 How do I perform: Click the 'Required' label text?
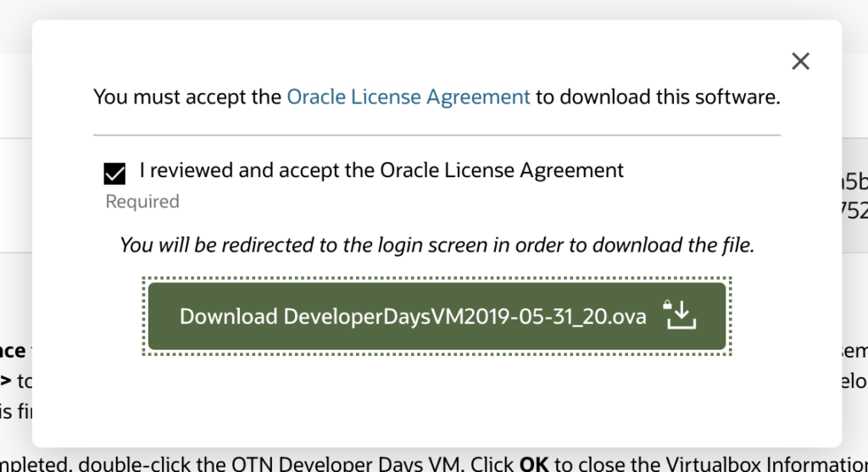click(x=142, y=202)
